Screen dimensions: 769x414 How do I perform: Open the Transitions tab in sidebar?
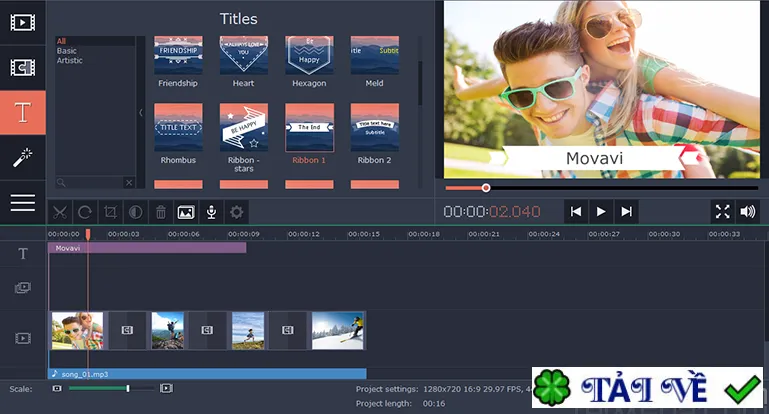coord(23,67)
